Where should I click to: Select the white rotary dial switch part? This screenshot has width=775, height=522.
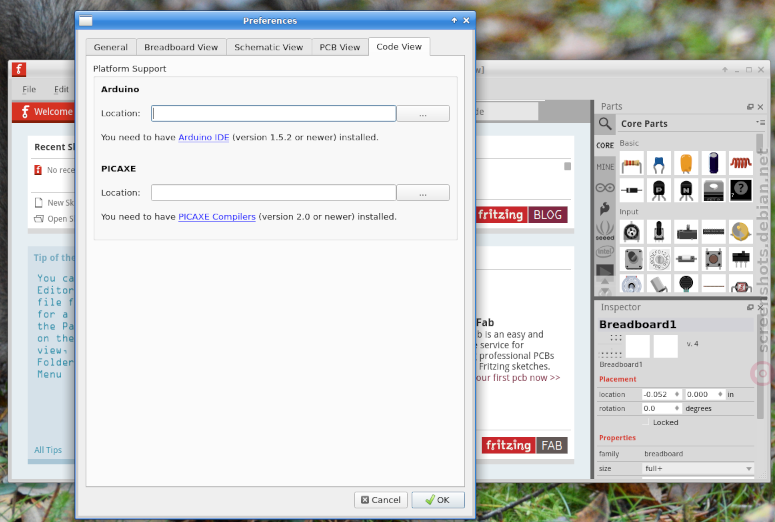pos(659,259)
